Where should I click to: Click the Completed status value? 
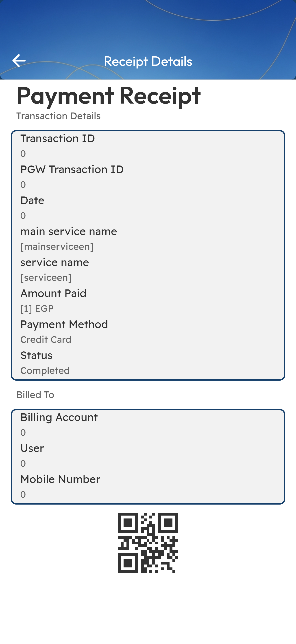[x=45, y=371]
